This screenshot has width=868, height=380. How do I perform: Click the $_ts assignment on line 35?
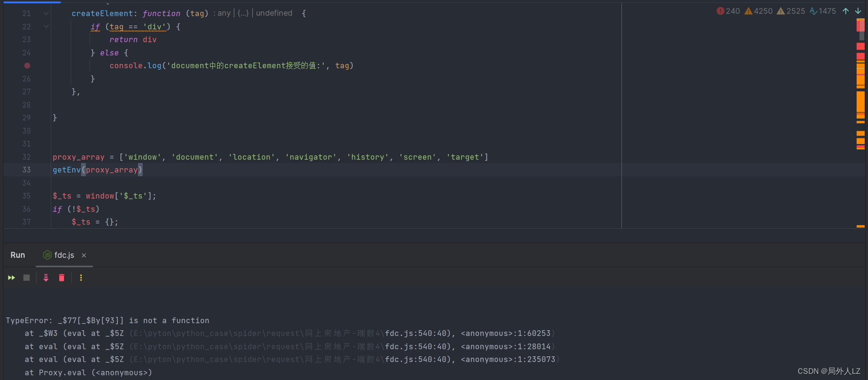104,196
